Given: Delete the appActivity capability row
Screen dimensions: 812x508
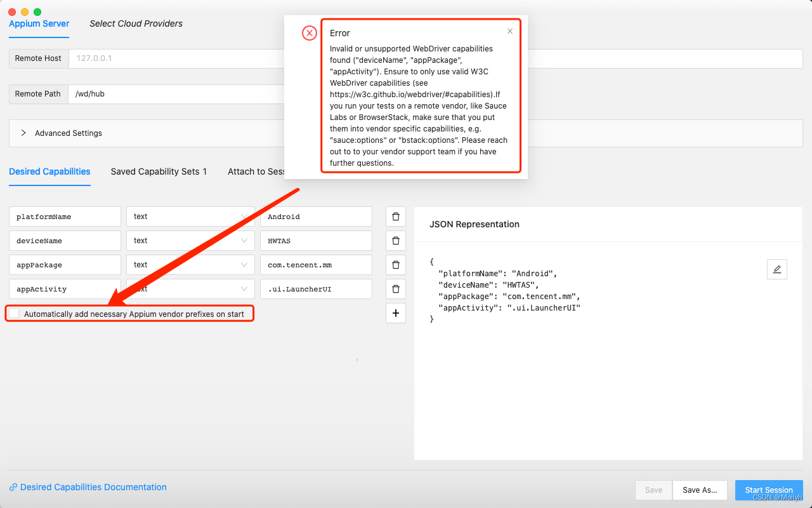Looking at the screenshot, I should click(396, 289).
